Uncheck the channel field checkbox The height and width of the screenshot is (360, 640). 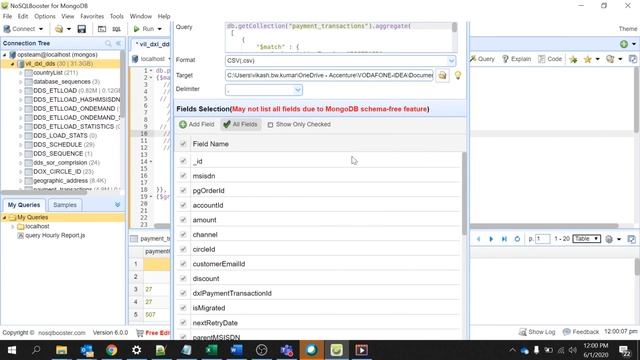click(183, 235)
